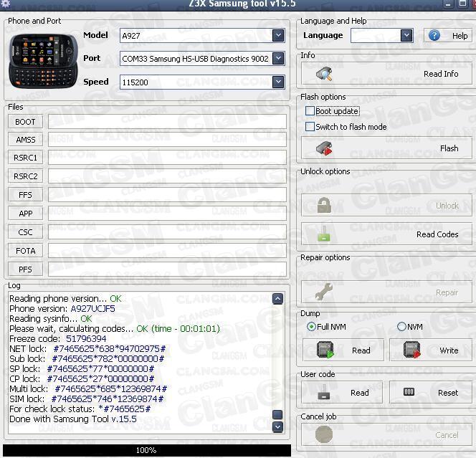Click the log scrollbar thumb
The height and width of the screenshot is (458, 476).
click(x=277, y=414)
